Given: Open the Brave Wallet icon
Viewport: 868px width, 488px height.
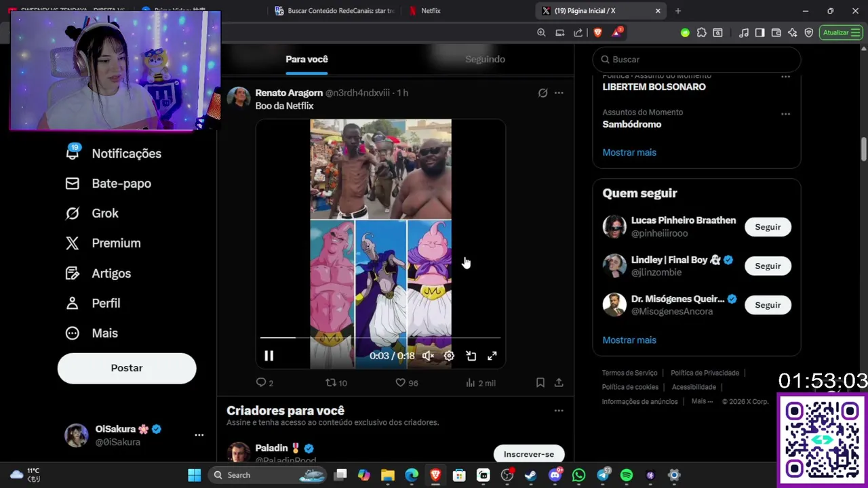Looking at the screenshot, I should 776,33.
